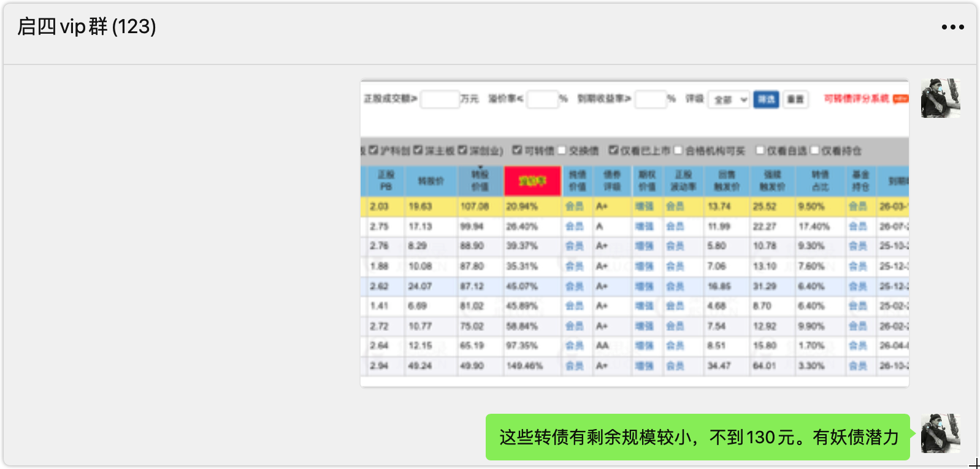Click the 溢价率 filter input box

coord(542,99)
